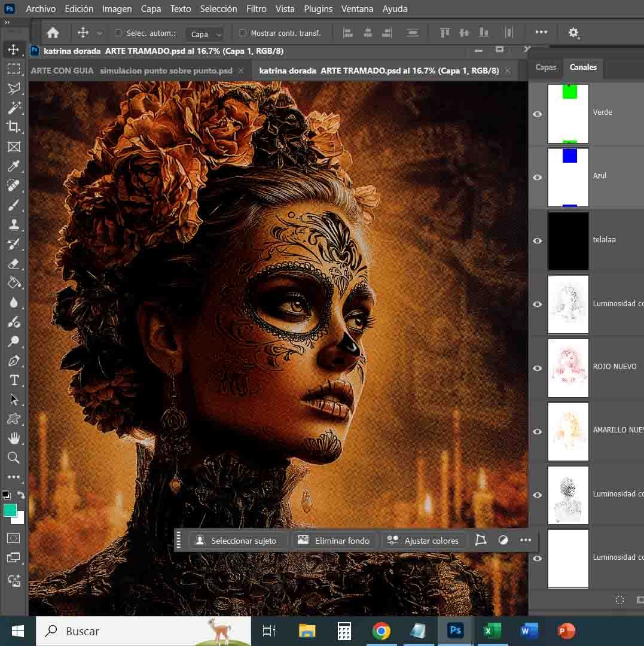Viewport: 644px width, 646px height.
Task: Select the Pen tool
Action: pyautogui.click(x=13, y=361)
